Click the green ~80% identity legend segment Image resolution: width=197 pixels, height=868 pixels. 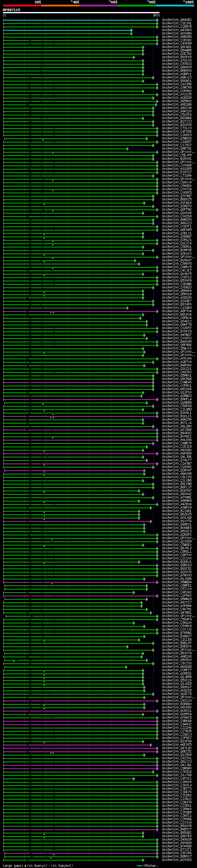coord(137,6)
